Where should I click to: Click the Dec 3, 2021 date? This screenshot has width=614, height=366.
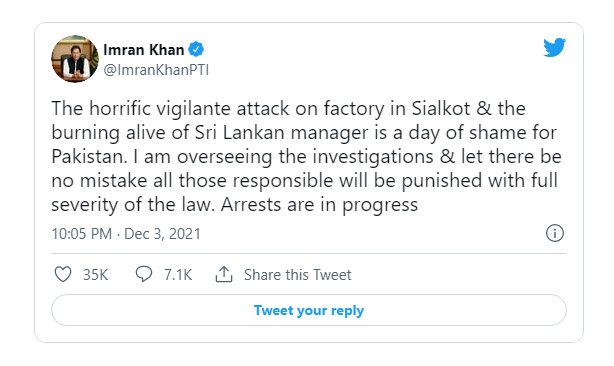[163, 234]
